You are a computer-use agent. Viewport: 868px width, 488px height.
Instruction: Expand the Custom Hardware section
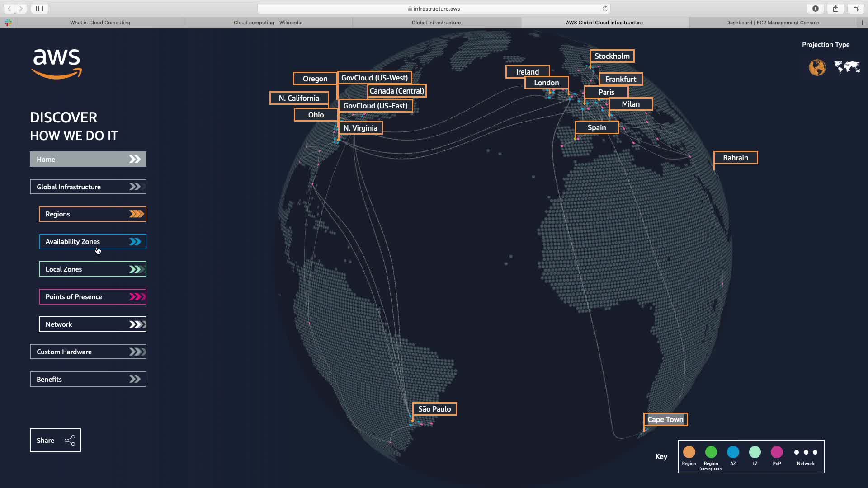click(x=88, y=352)
